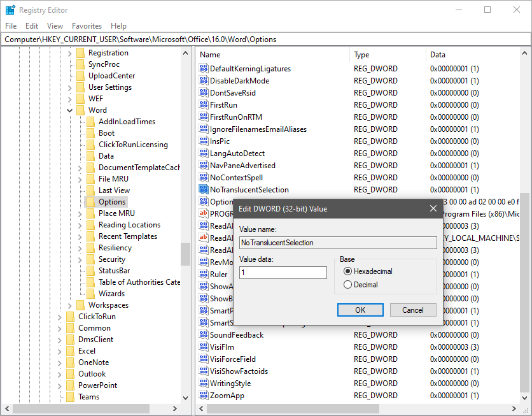
Task: Click the values pane scroll up arrow
Action: pos(524,54)
